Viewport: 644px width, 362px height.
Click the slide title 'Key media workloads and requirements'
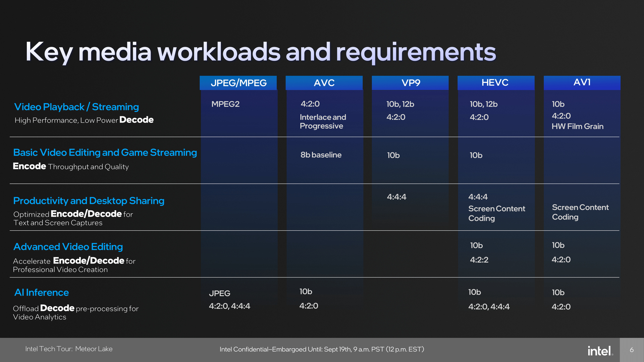[x=261, y=51]
